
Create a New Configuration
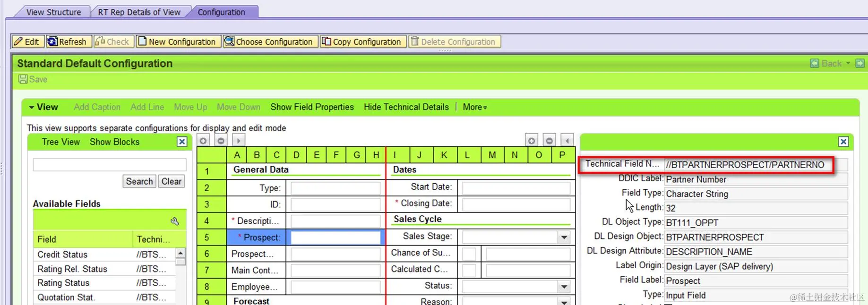point(178,42)
